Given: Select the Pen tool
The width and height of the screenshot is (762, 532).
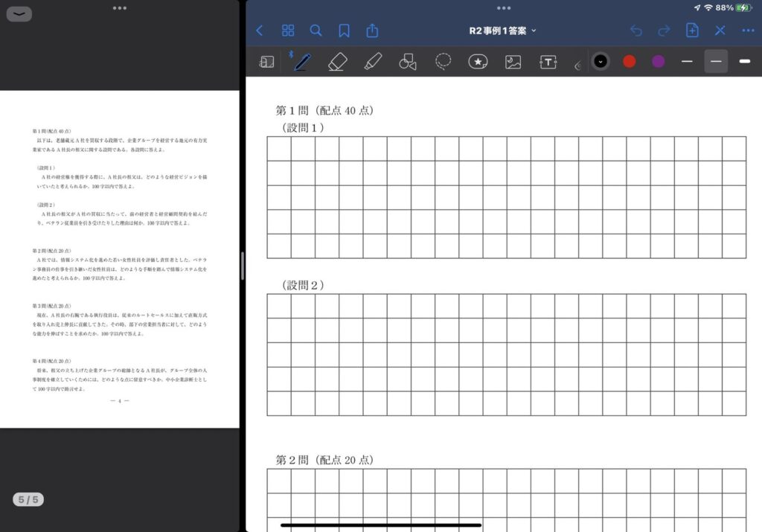Looking at the screenshot, I should pos(301,62).
